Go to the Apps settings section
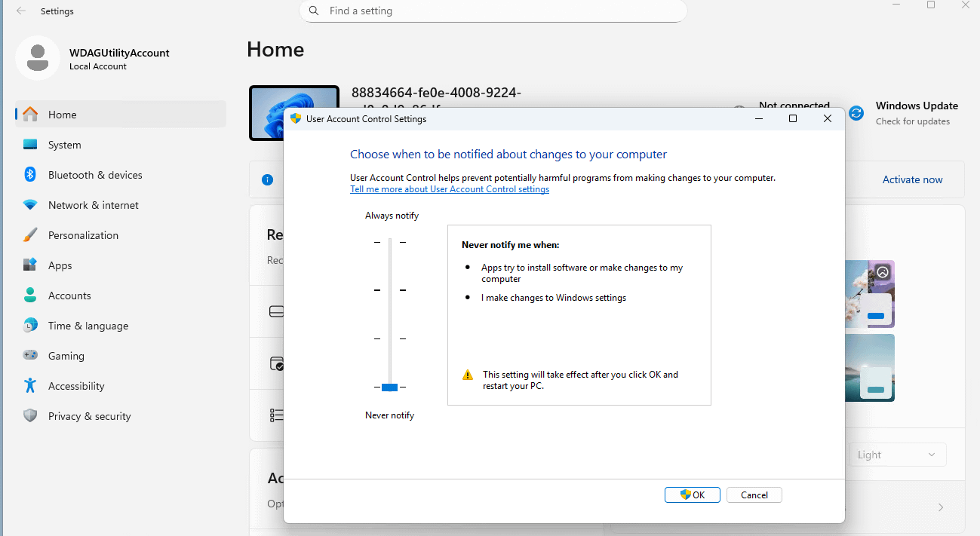The height and width of the screenshot is (536, 980). [60, 265]
